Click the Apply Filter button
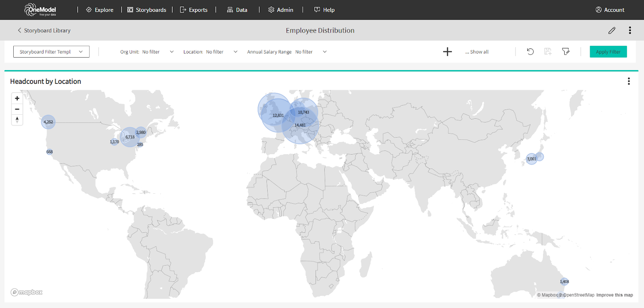Viewport: 644px width, 308px height. click(608, 52)
